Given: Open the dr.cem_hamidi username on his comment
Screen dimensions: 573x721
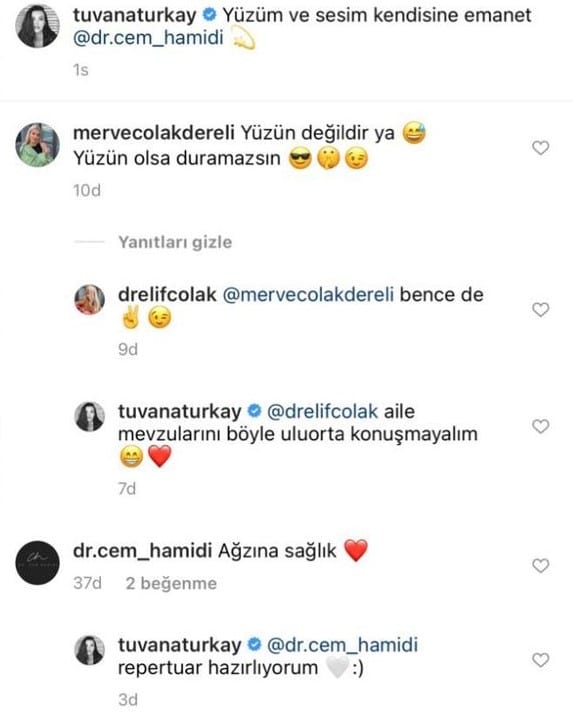Looking at the screenshot, I should [143, 550].
